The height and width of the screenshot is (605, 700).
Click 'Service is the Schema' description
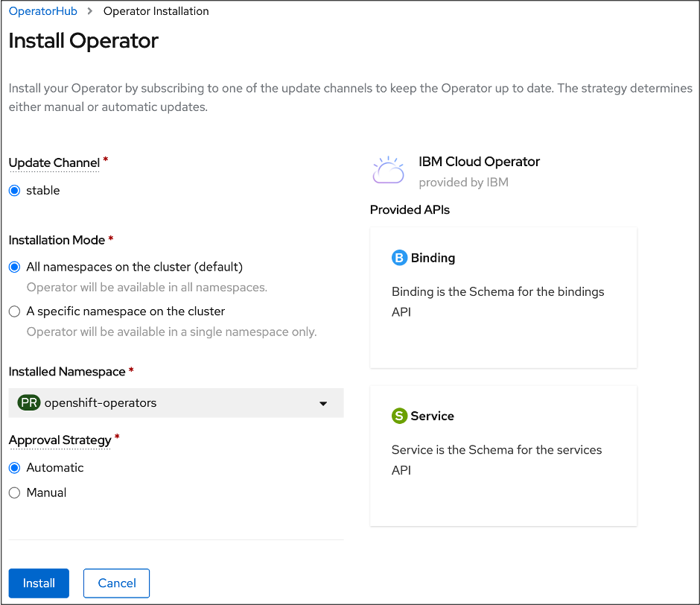pos(497,460)
